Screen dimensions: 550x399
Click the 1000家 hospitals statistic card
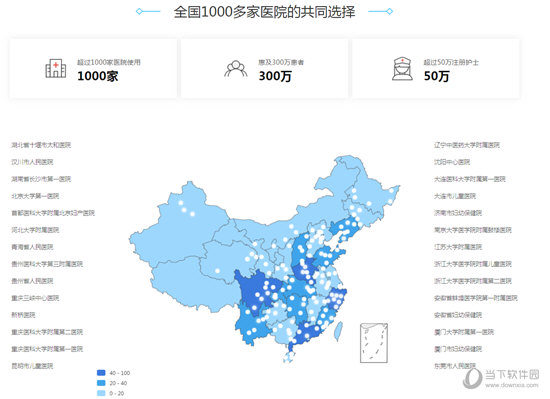(93, 68)
